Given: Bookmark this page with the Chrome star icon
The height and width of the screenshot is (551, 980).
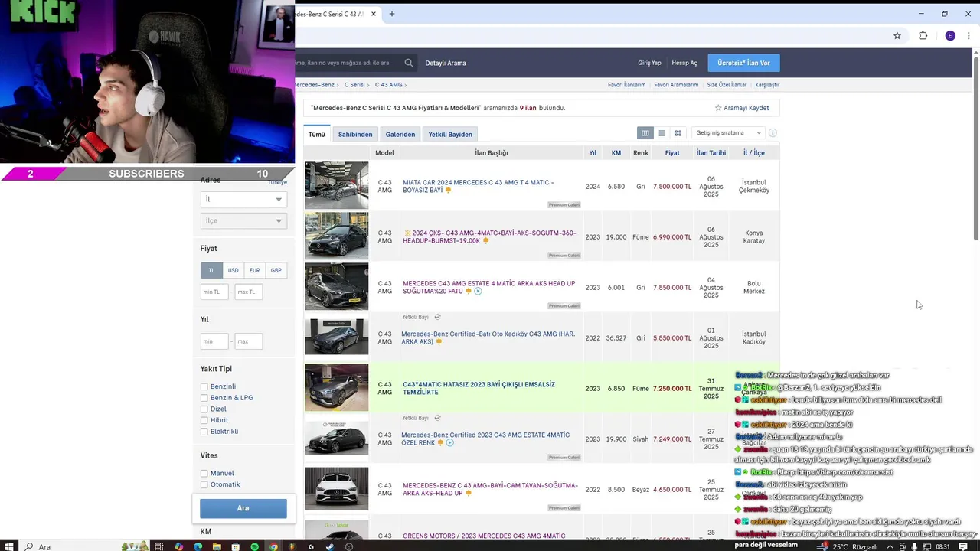Looking at the screenshot, I should [x=897, y=35].
